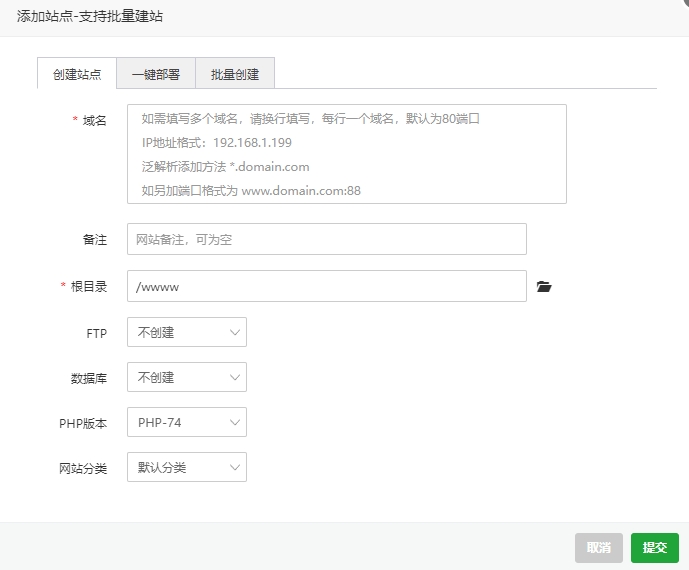Click the required 域名 field label
The height and width of the screenshot is (570, 689).
94,120
